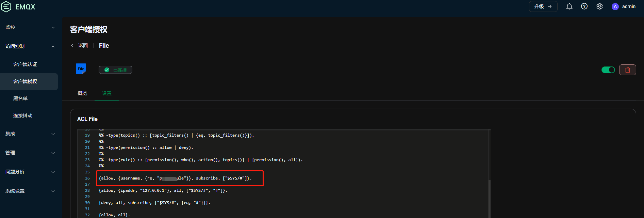Switch to the 概览 tab
644x218 pixels.
coord(82,93)
